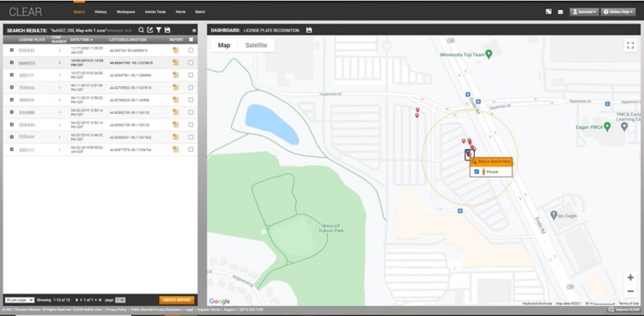Open the Online Help dropdown menu
This screenshot has width=644, height=316.
618,12
